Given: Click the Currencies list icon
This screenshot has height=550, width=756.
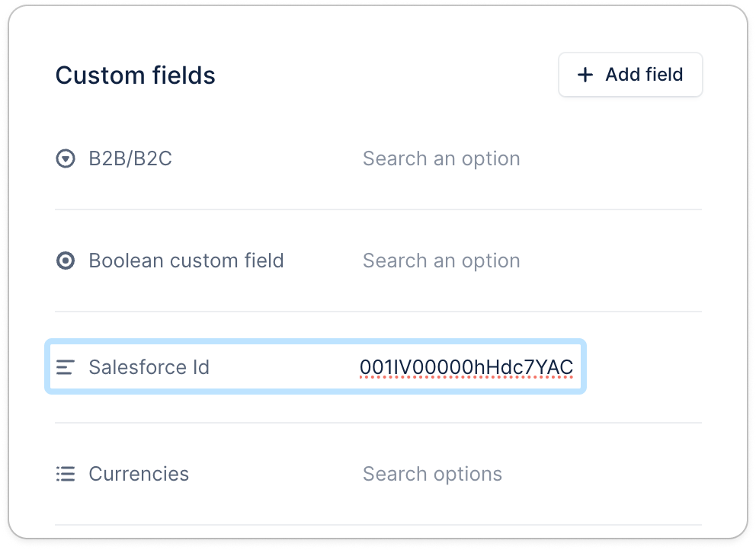Looking at the screenshot, I should coord(66,475).
